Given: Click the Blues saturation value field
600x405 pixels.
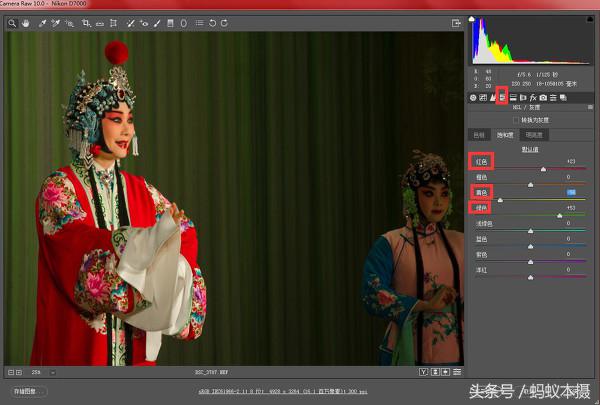Looking at the screenshot, I should [x=571, y=239].
